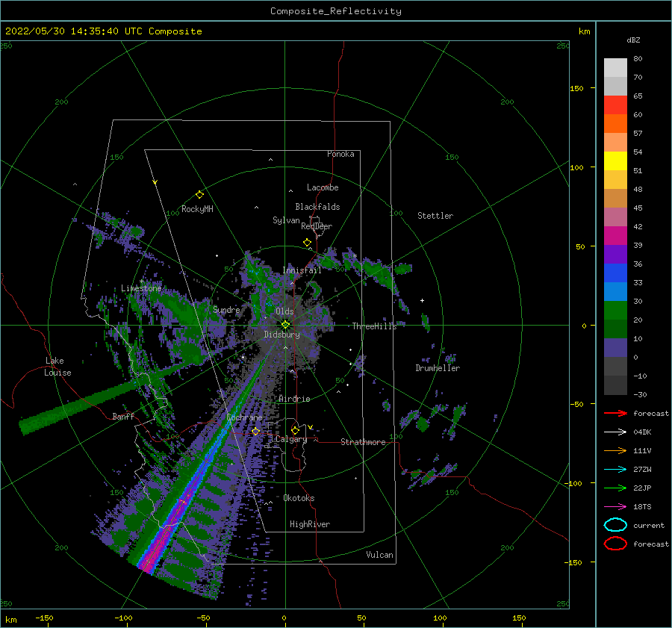Click the Ponoka label
The image size is (672, 628).
340,154
